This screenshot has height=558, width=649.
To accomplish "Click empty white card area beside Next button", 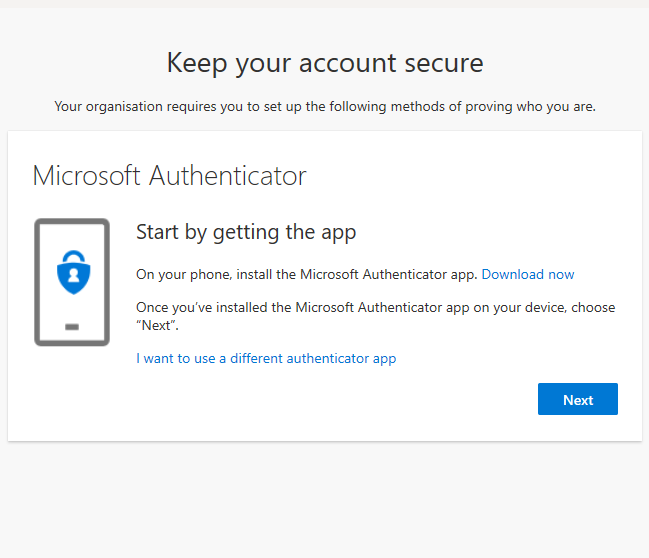I will 331,399.
